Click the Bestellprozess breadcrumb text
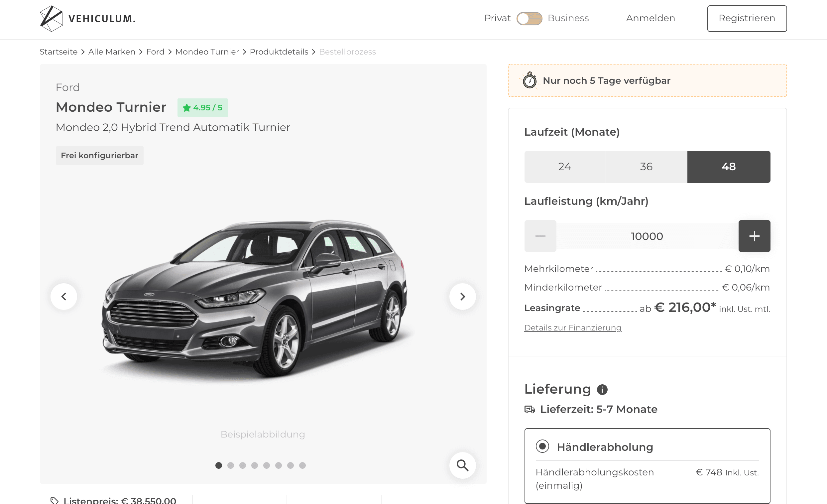827x504 pixels. pyautogui.click(x=347, y=52)
